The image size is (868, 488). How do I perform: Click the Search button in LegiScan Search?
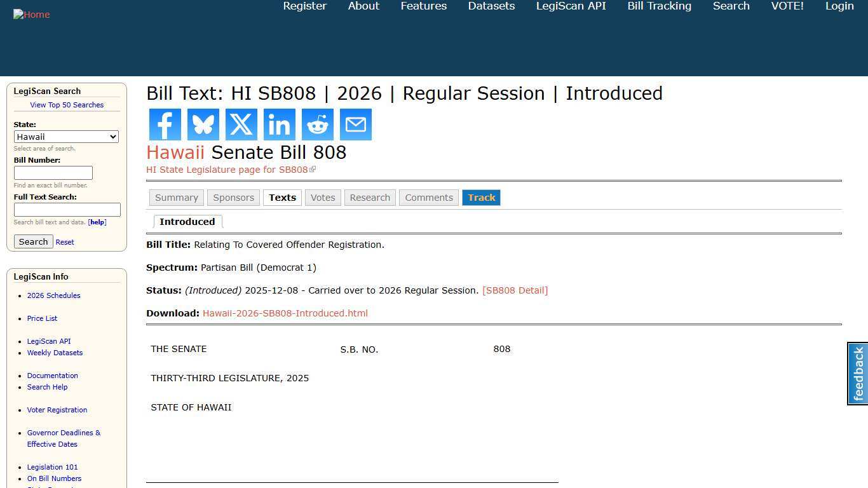click(33, 241)
